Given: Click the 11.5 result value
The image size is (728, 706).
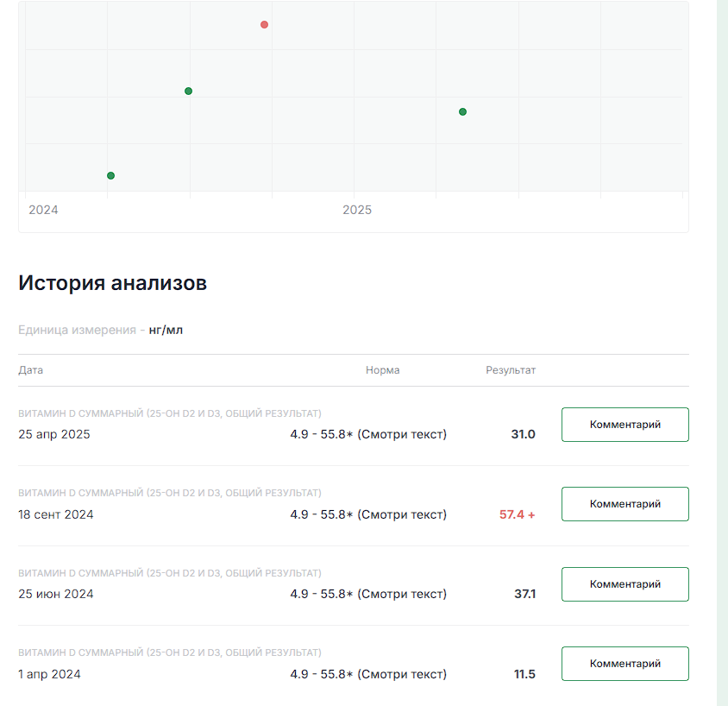Looking at the screenshot, I should coord(524,674).
